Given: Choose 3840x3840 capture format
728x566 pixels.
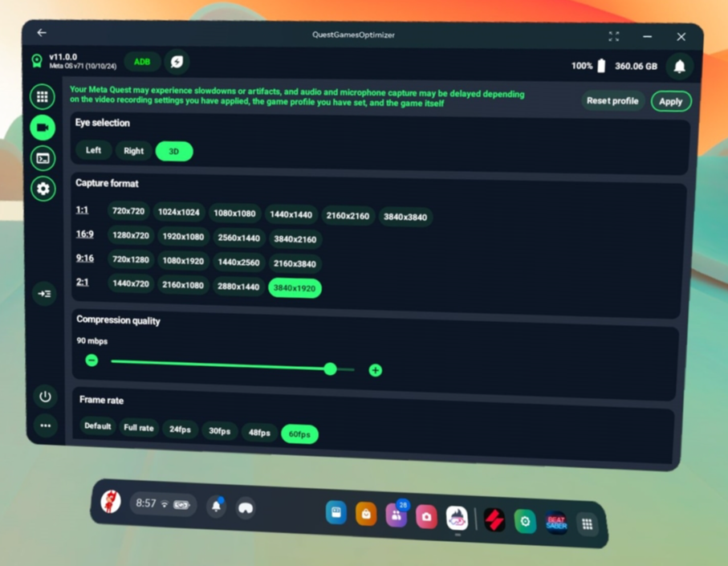Looking at the screenshot, I should [405, 218].
